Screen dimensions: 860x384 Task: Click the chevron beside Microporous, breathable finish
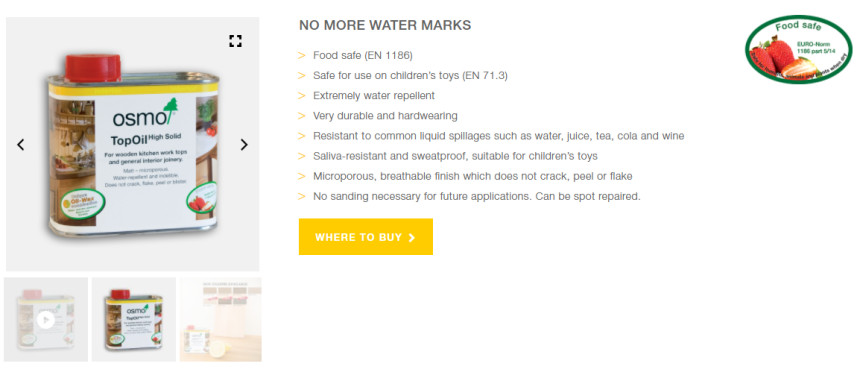click(302, 176)
